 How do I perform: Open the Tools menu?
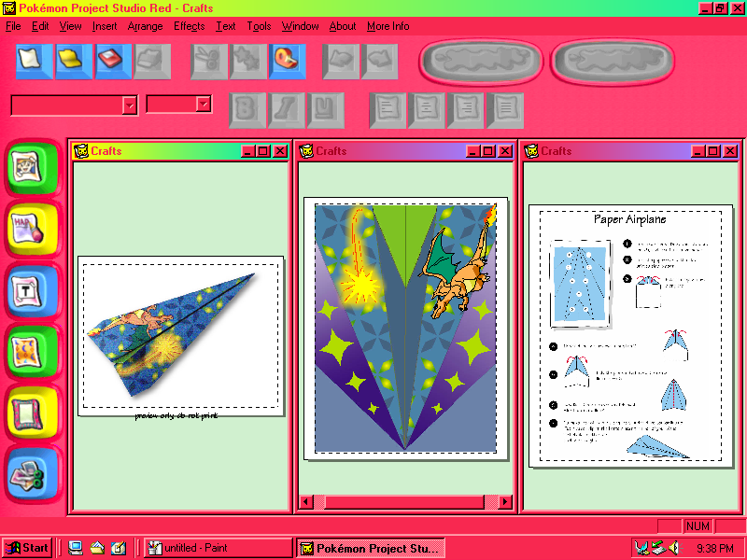(259, 26)
